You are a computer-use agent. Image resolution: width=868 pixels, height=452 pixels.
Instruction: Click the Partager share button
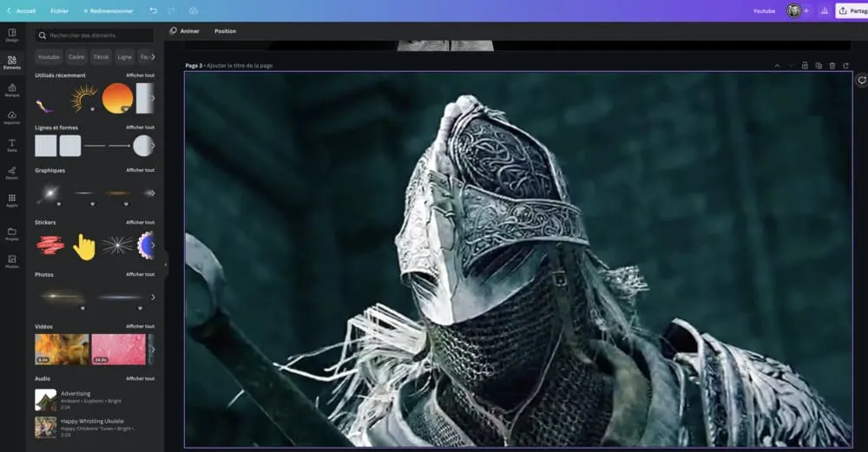click(x=852, y=10)
